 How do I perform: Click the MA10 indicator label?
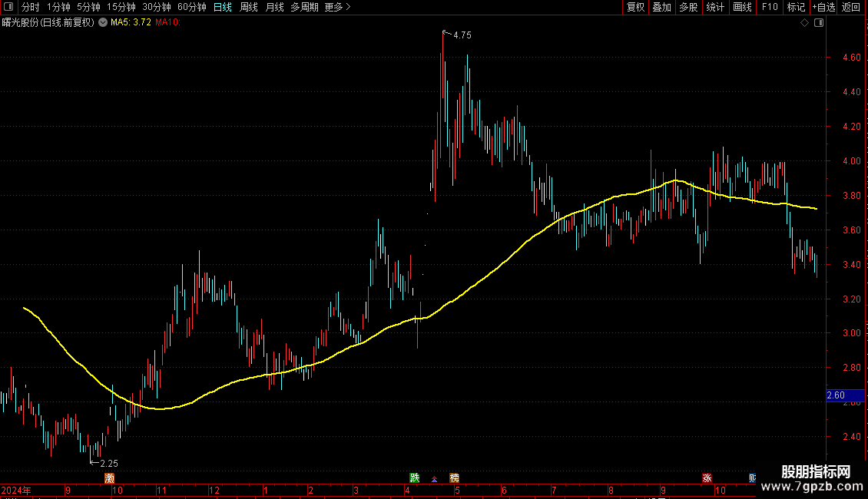click(x=167, y=23)
